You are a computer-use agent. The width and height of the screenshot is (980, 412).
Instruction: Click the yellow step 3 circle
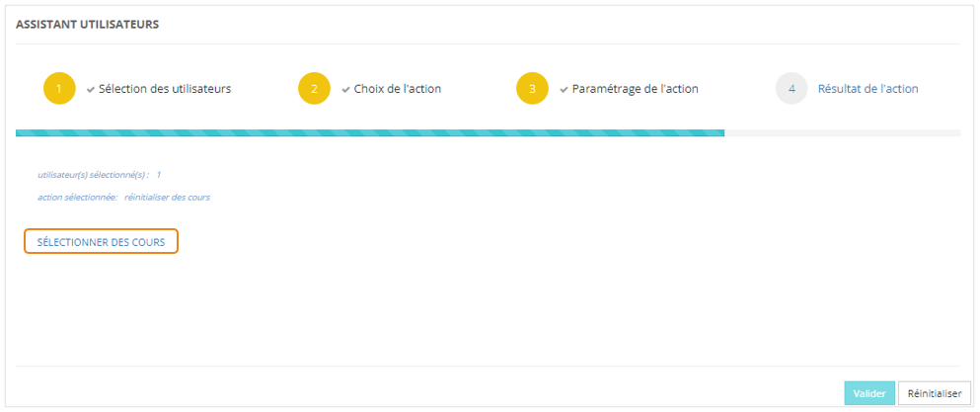532,89
